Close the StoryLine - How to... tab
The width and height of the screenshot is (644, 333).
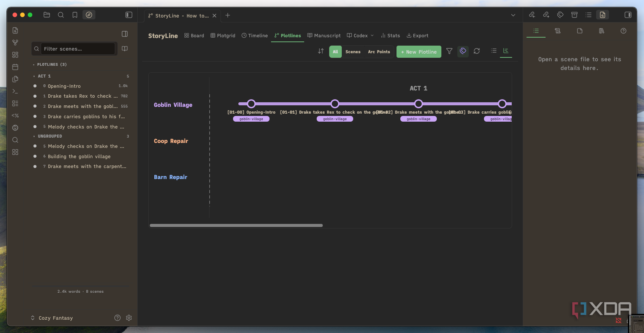click(214, 16)
